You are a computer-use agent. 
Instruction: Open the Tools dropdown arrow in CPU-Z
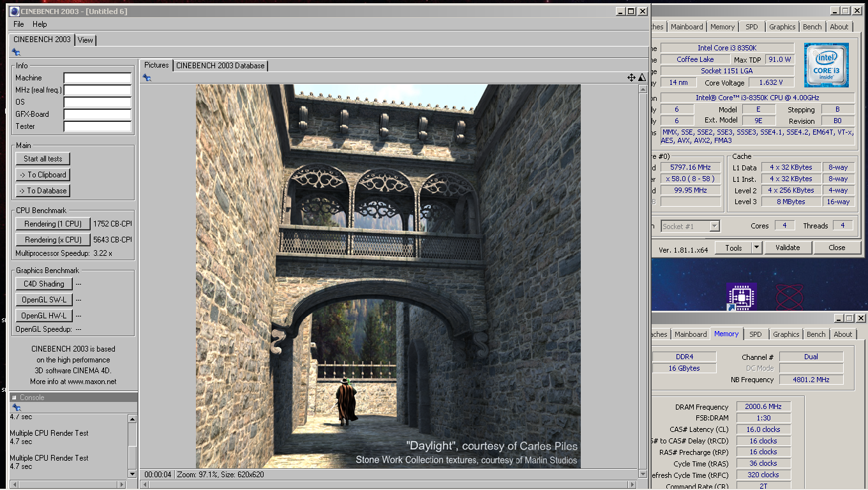click(x=757, y=248)
